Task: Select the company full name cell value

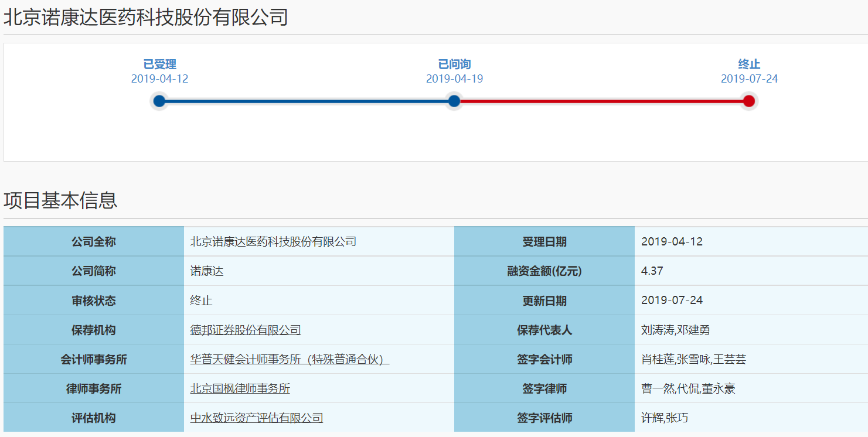Action: point(273,241)
